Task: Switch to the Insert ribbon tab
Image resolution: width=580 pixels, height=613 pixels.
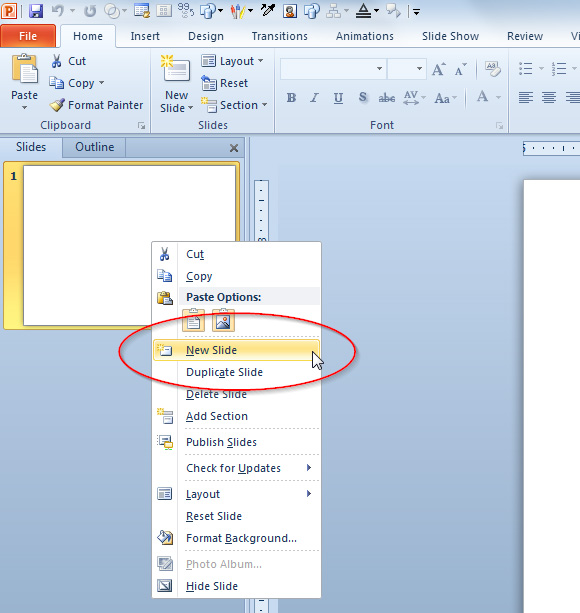Action: (145, 36)
